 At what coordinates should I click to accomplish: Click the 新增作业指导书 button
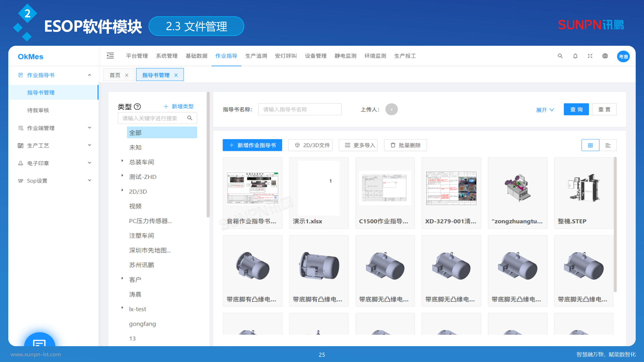tap(252, 145)
